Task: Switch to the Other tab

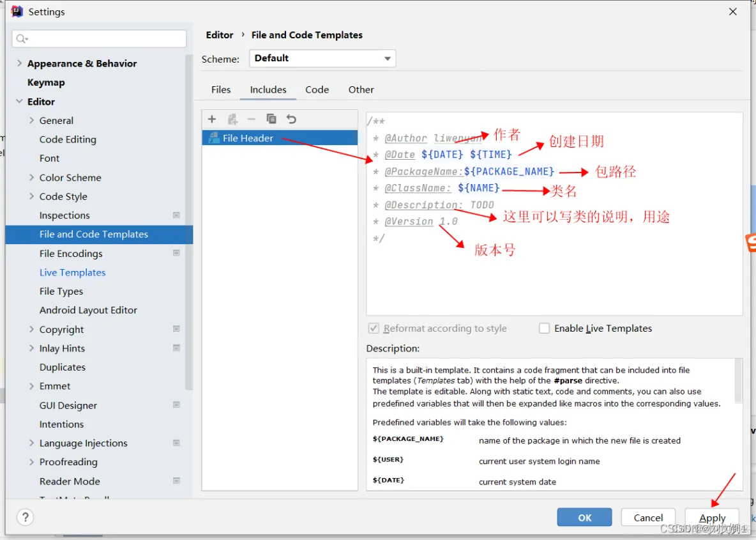Action: tap(361, 89)
